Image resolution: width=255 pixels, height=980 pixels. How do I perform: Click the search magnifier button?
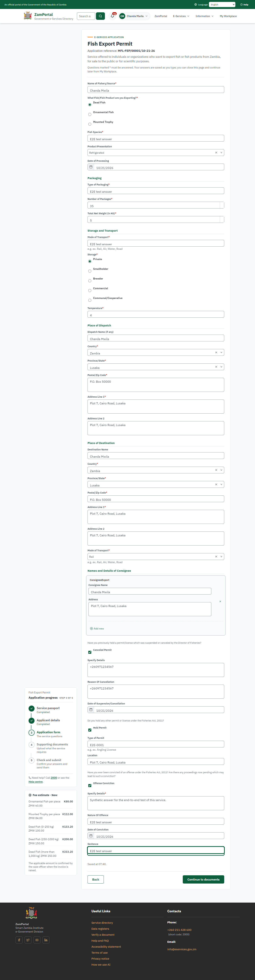click(100, 16)
